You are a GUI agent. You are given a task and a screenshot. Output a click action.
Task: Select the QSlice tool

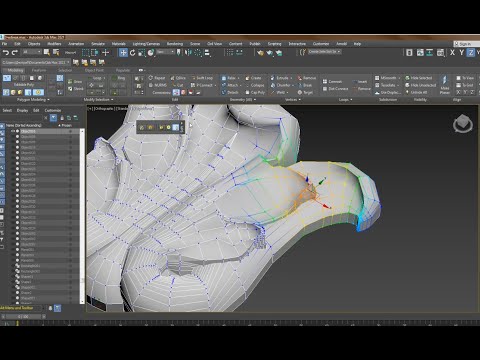pyautogui.click(x=178, y=78)
